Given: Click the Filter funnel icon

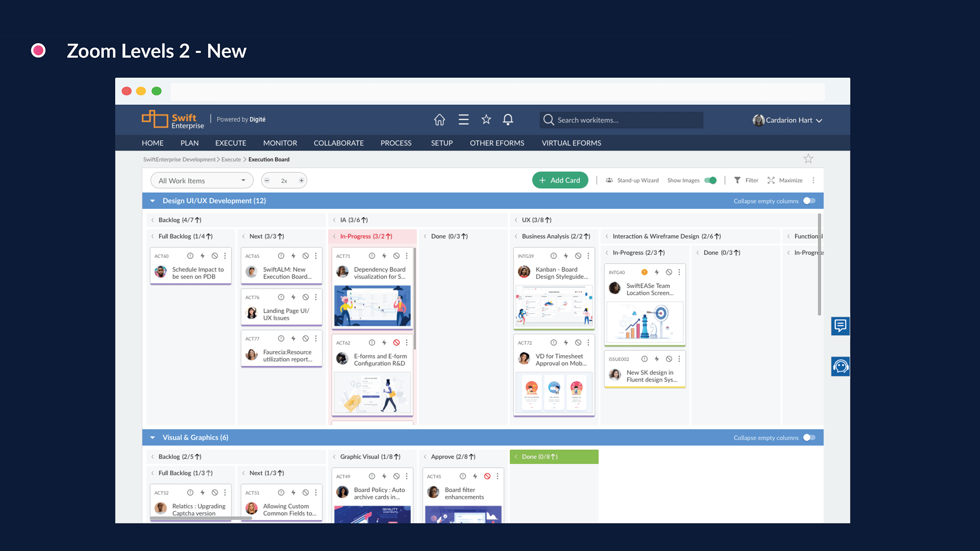Looking at the screenshot, I should pos(737,180).
